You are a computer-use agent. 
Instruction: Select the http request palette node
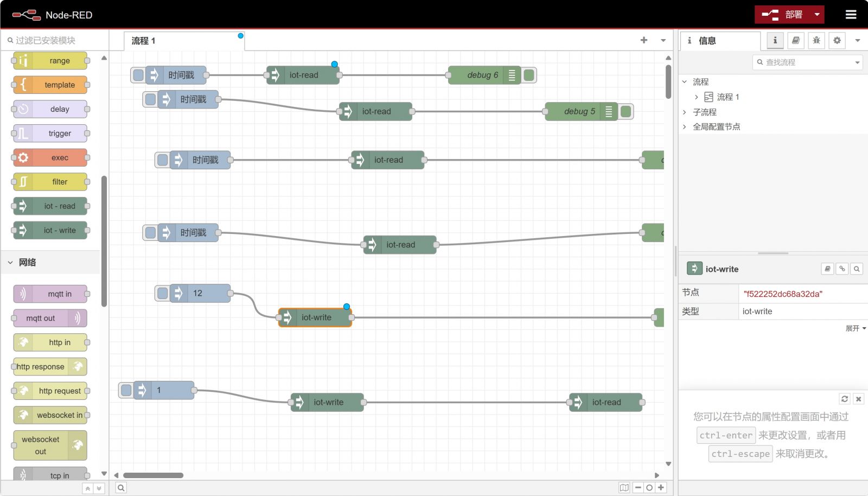(x=50, y=391)
